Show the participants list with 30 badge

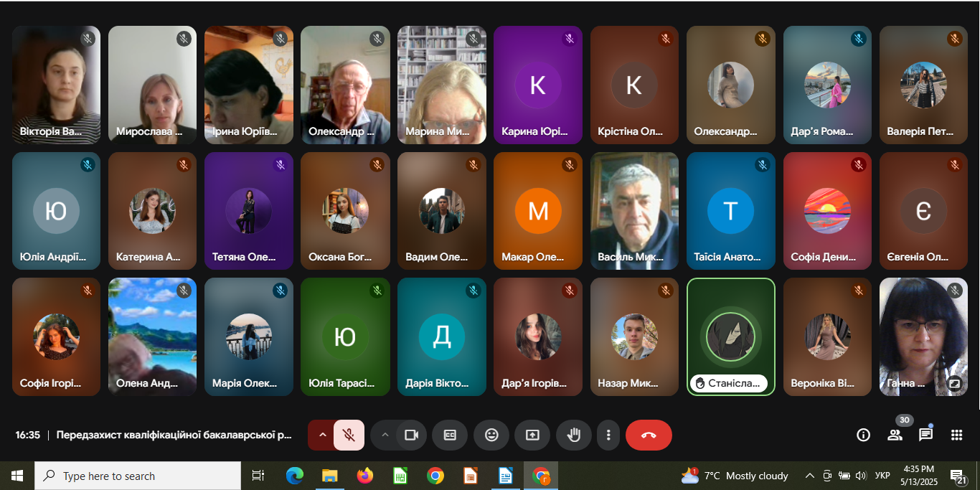[x=895, y=435]
